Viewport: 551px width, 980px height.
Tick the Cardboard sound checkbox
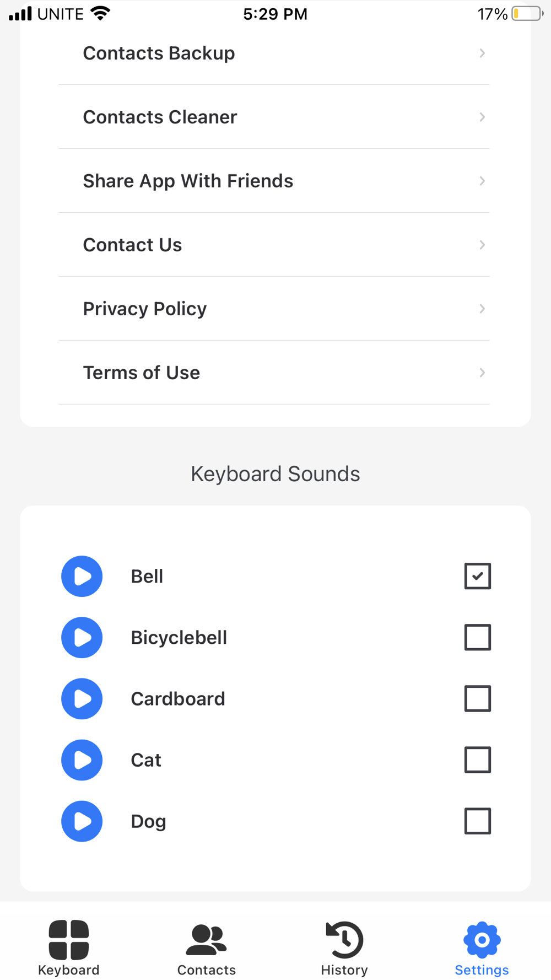(x=477, y=698)
